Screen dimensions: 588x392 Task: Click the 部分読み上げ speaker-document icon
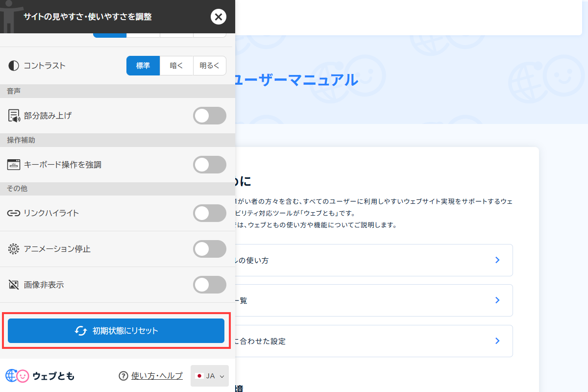13,116
